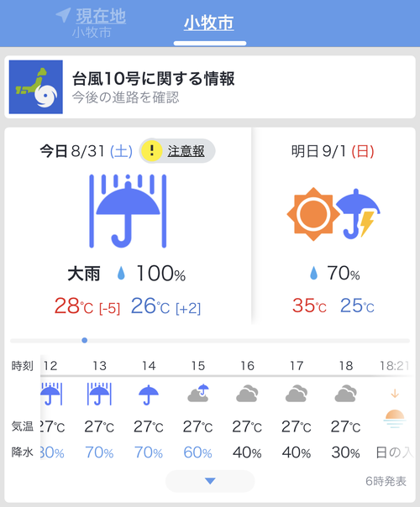Select tomorrow's sun and thunderstorm icon
420x507 pixels.
point(333,214)
